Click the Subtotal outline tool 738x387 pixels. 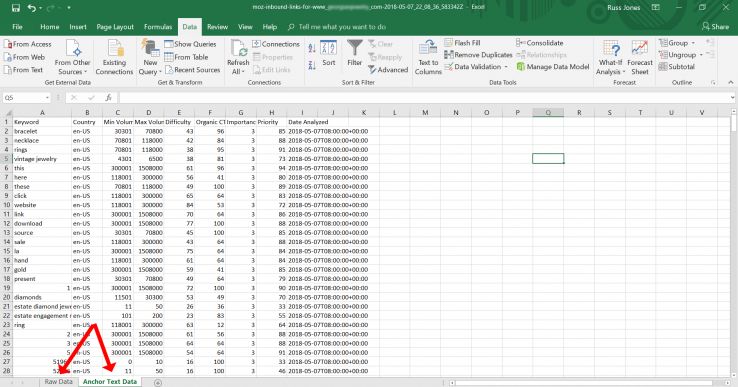[x=676, y=67]
